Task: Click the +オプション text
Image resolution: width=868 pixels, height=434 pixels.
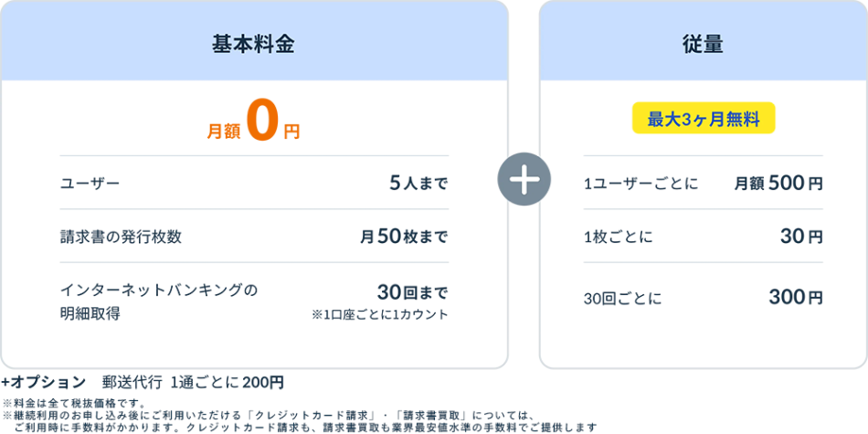Action: click(x=43, y=381)
